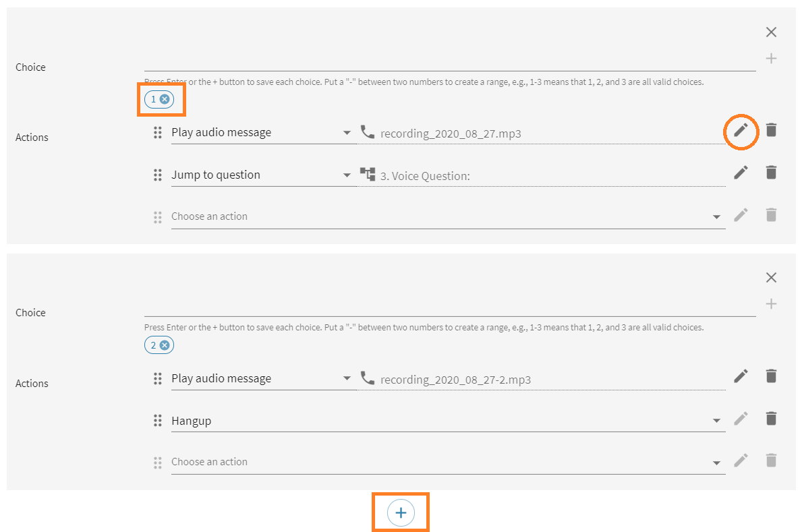
Task: Delete the Hangup action
Action: point(771,419)
